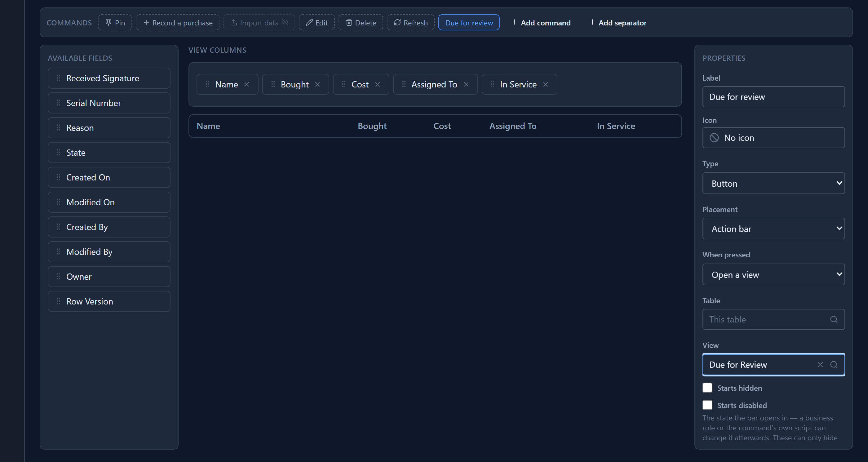This screenshot has width=868, height=462.
Task: Select the Reason available field
Action: (x=109, y=128)
